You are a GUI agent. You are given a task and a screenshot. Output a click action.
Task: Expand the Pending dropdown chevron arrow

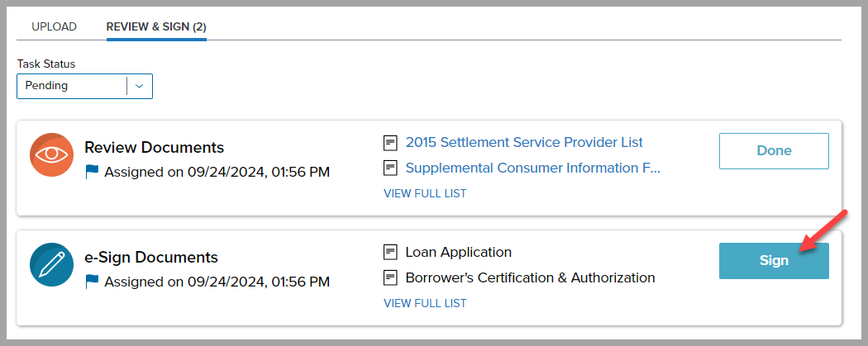[x=139, y=86]
